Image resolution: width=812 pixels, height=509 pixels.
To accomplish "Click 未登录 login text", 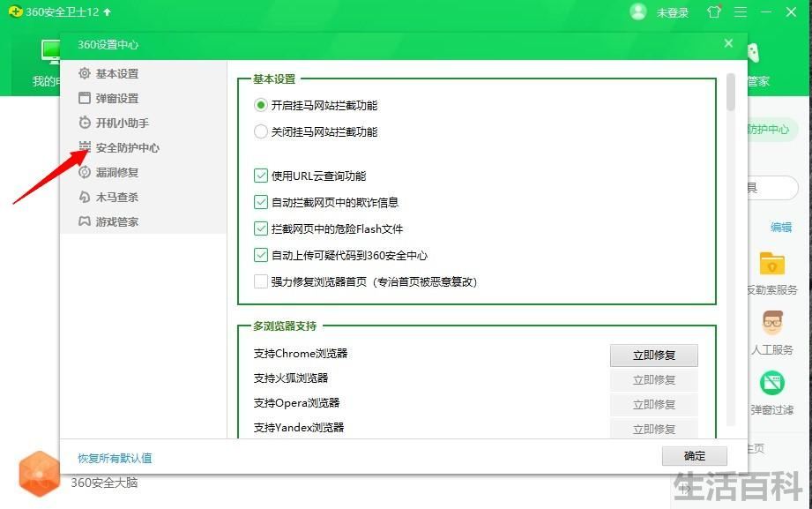I will tap(672, 13).
